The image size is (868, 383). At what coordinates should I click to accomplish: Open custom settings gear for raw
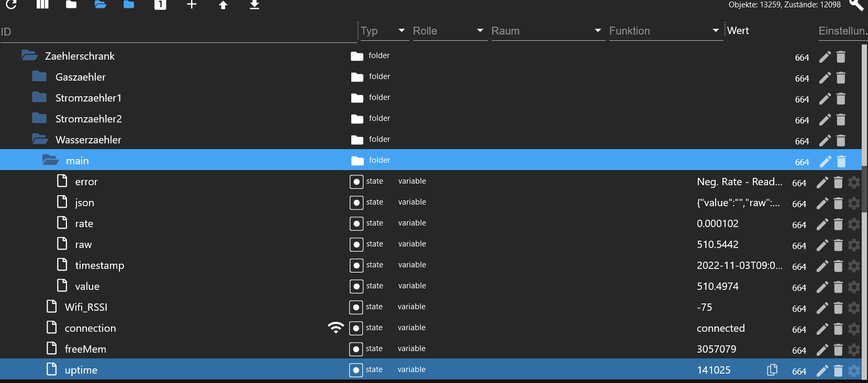[854, 245]
